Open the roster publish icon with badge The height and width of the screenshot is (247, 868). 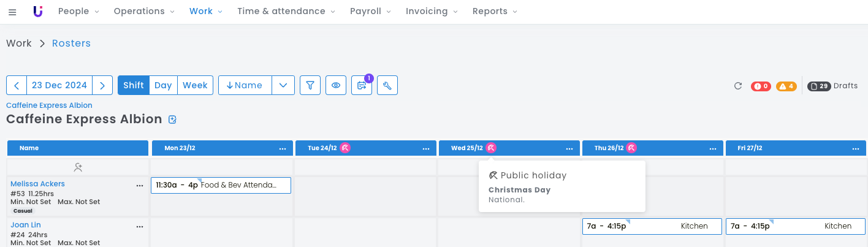pos(362,85)
